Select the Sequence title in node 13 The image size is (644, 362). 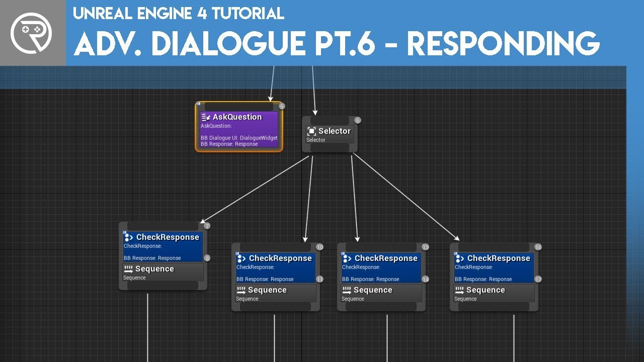click(373, 290)
